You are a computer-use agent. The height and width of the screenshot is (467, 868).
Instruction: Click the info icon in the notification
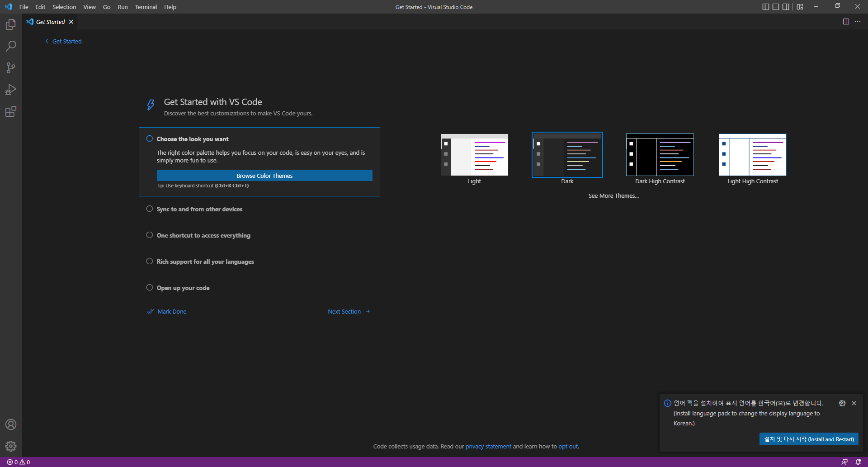667,403
